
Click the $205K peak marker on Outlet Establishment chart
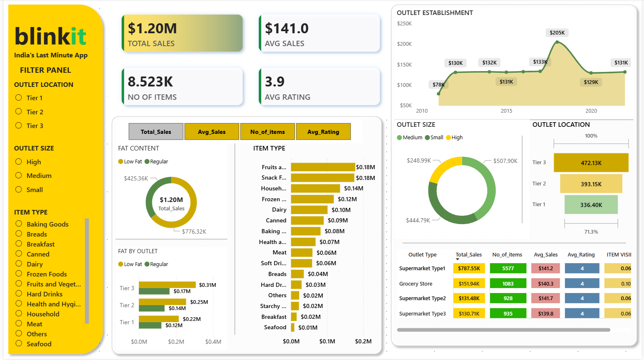pos(557,42)
